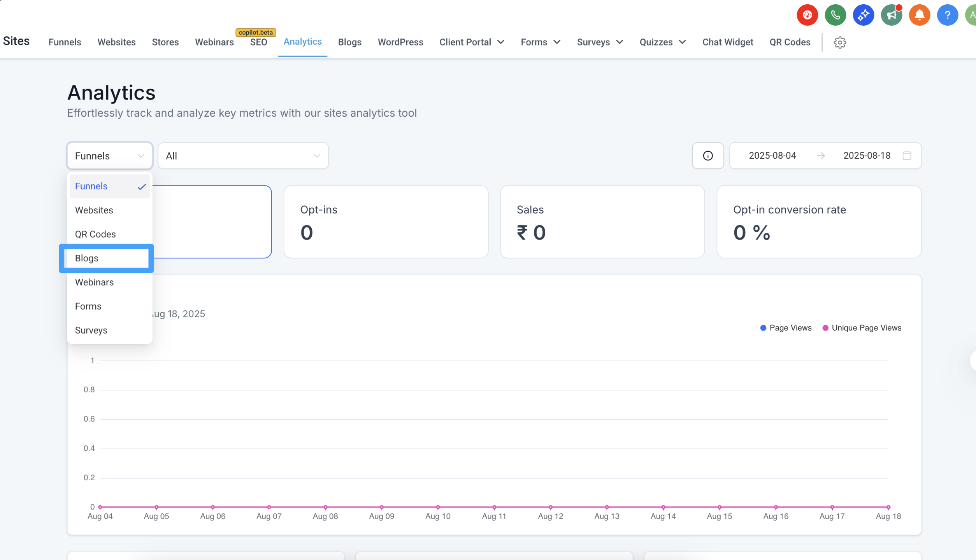Expand the Client Portal nav dropdown
Screen dimensions: 976x560
tap(472, 42)
